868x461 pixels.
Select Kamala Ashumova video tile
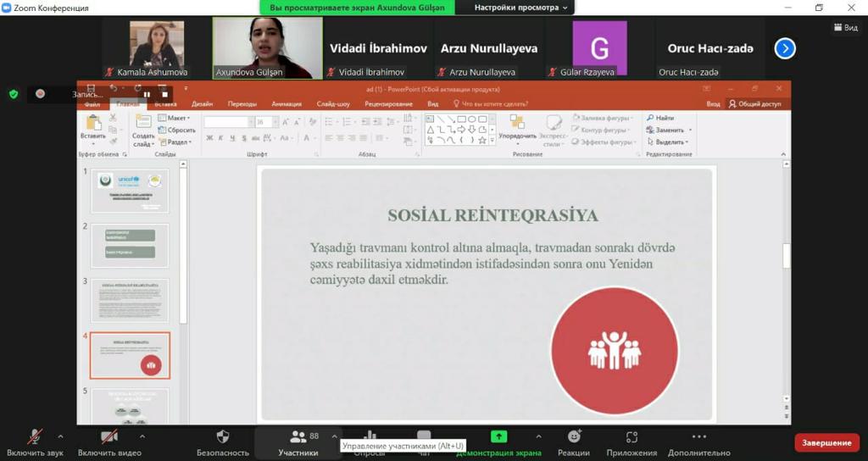(x=157, y=48)
